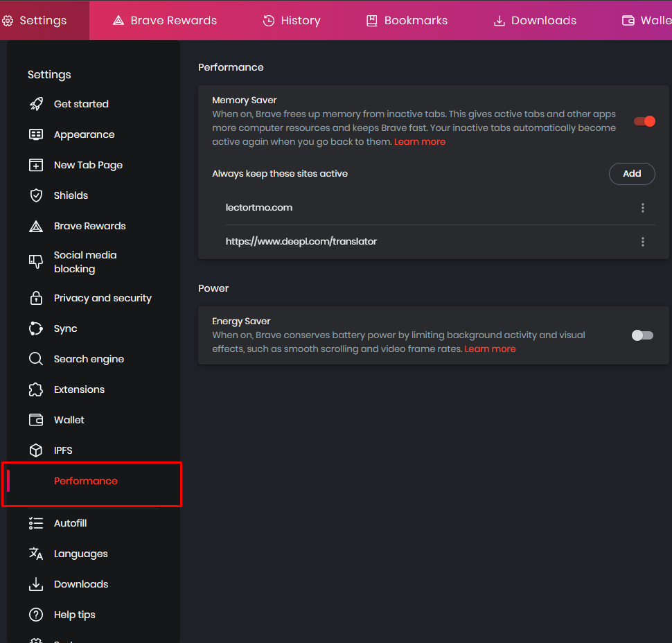The width and height of the screenshot is (672, 643).
Task: Open the Energy Saver Learn more link
Action: pyautogui.click(x=490, y=349)
